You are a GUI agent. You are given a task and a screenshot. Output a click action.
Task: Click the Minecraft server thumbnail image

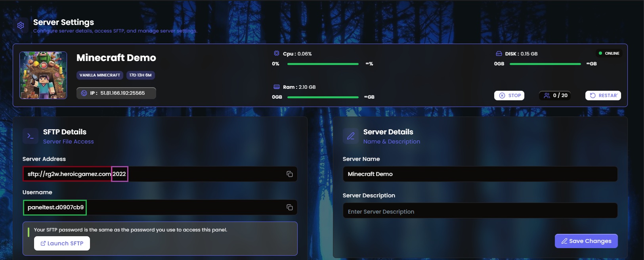[43, 75]
